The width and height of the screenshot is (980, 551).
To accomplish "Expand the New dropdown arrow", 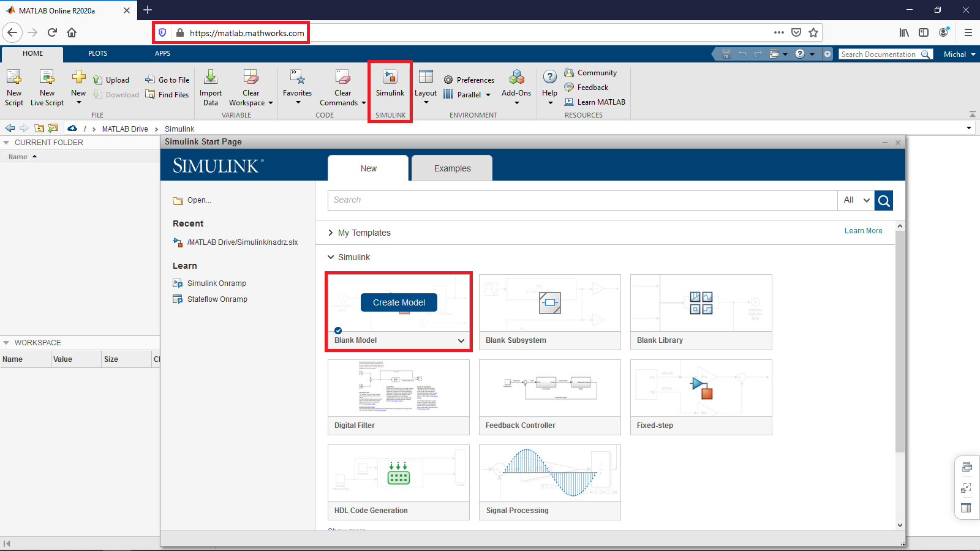I will (x=78, y=103).
